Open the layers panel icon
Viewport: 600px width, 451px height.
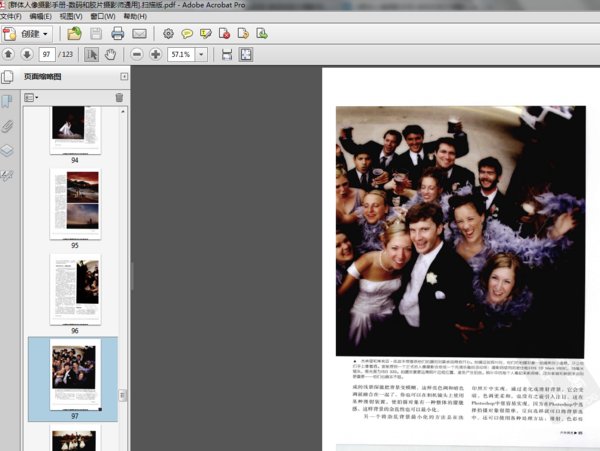click(x=7, y=151)
